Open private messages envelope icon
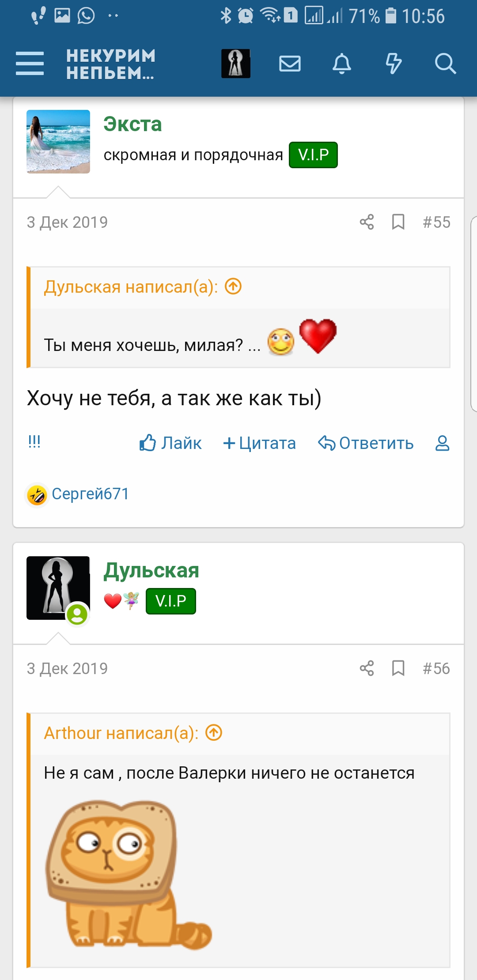477x980 pixels. (290, 64)
